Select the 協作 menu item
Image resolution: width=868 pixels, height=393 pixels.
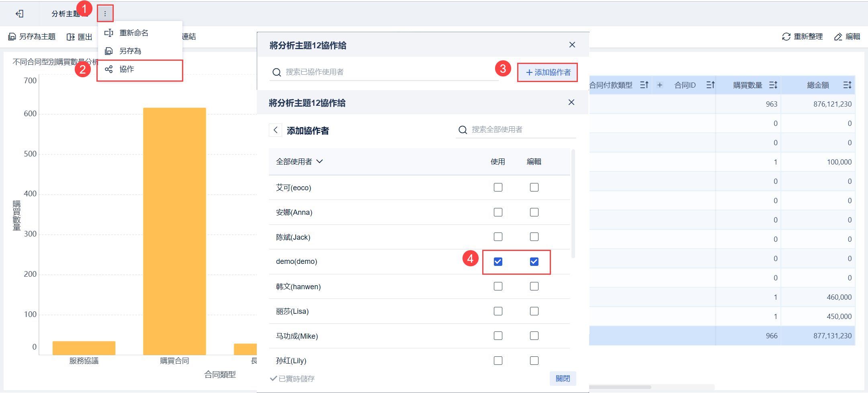(127, 69)
